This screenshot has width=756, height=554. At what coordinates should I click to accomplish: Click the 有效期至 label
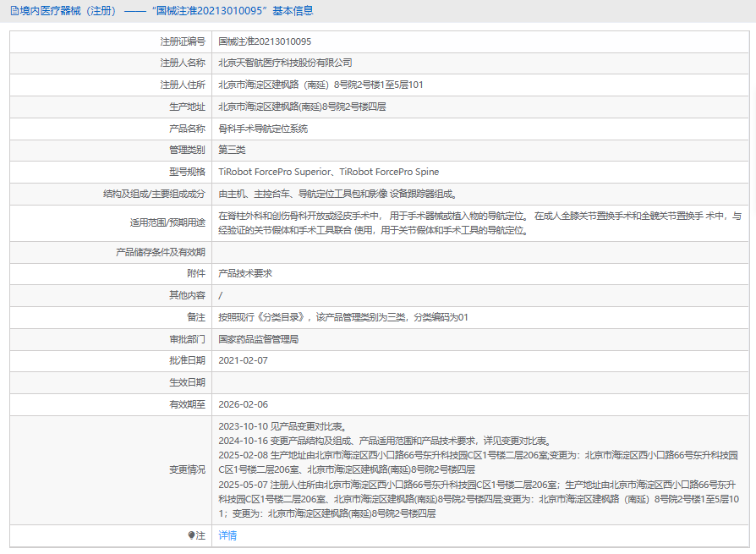click(187, 404)
